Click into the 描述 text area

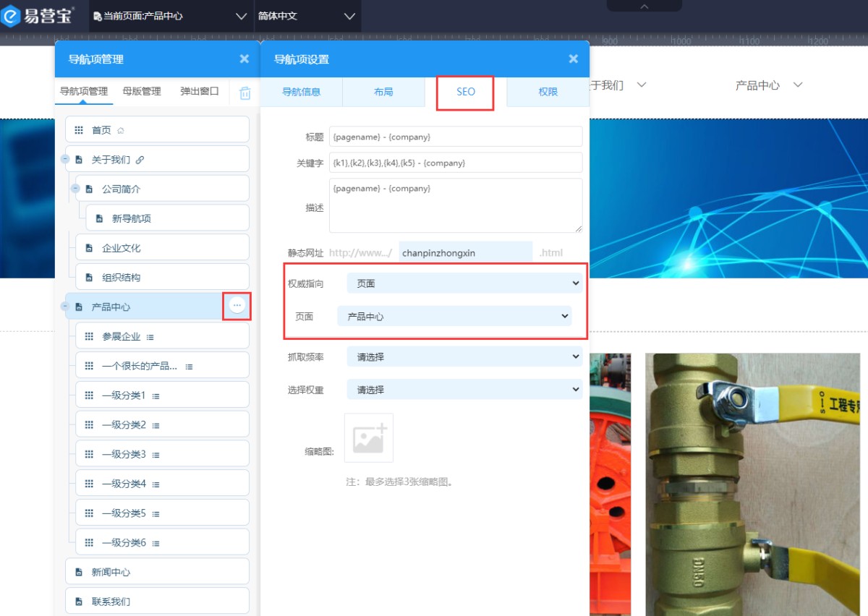456,205
